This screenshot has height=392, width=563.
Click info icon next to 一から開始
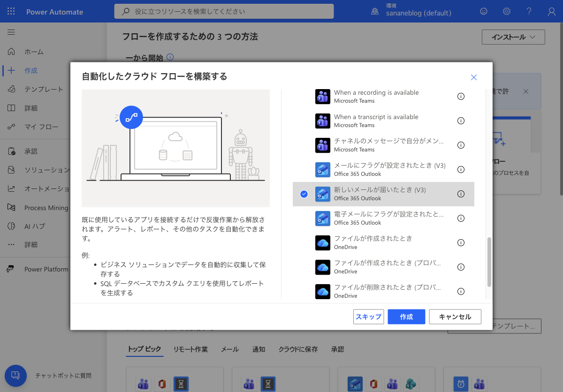170,57
